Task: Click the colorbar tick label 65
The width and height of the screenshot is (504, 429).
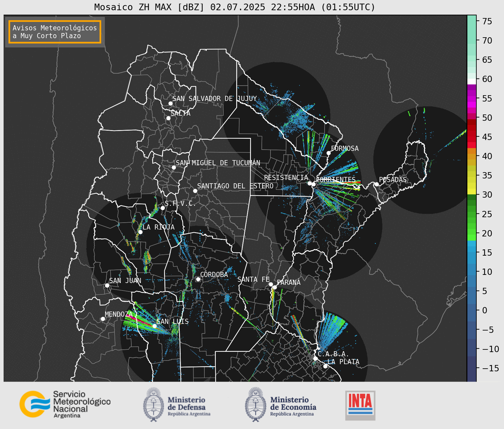Action: coord(487,60)
